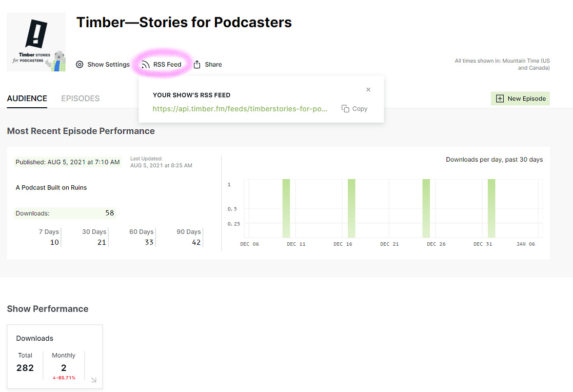The height and width of the screenshot is (392, 573).
Task: Click the chart bar near DEC 31
Action: 491,208
